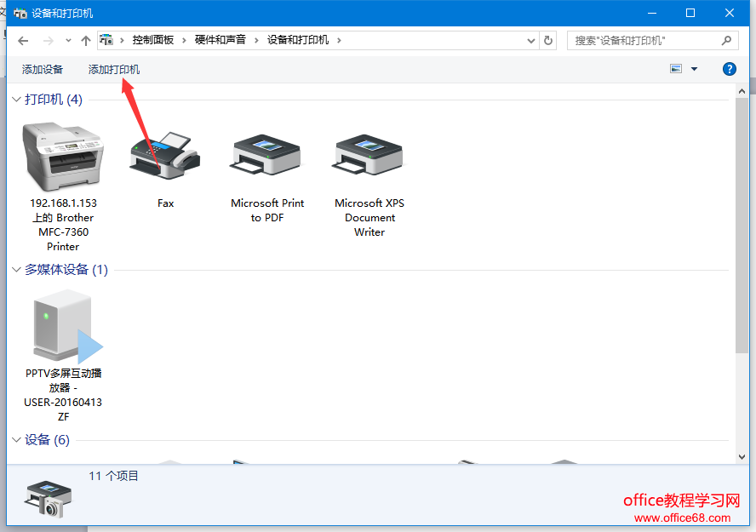756x532 pixels.
Task: Select the Brother MFC-7360 network printer
Action: 63,153
